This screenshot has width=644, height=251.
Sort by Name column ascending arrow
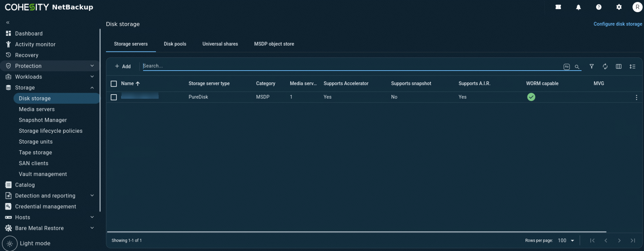click(x=138, y=84)
